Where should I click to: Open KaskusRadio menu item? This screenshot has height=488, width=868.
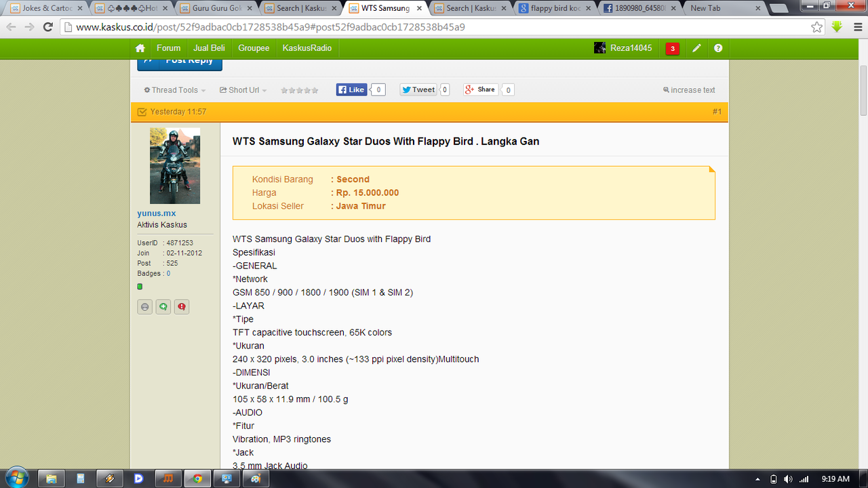pos(307,48)
